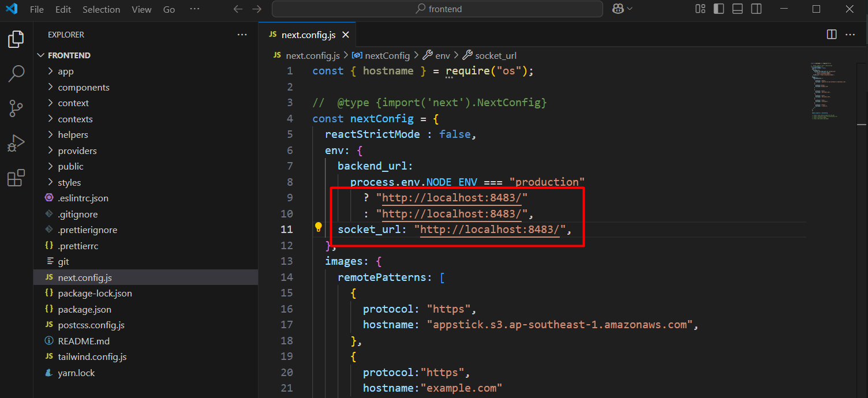
Task: Open .eslintrc.json file
Action: [145, 198]
